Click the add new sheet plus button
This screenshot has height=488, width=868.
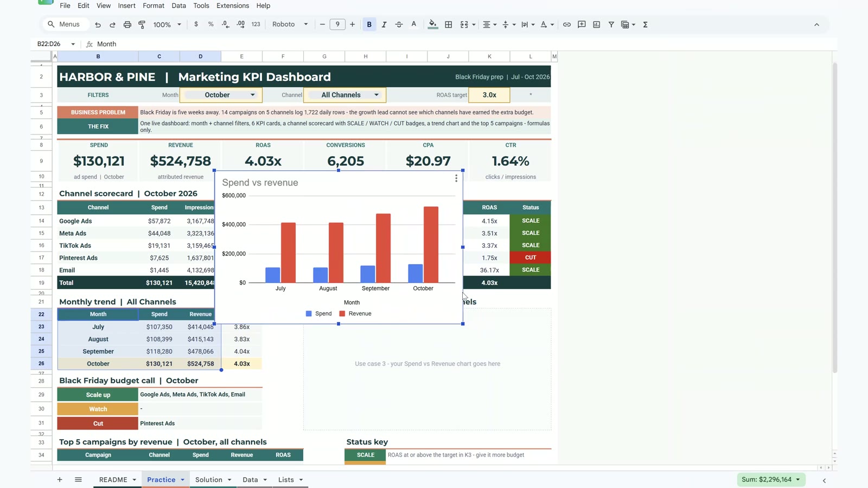pos(60,480)
